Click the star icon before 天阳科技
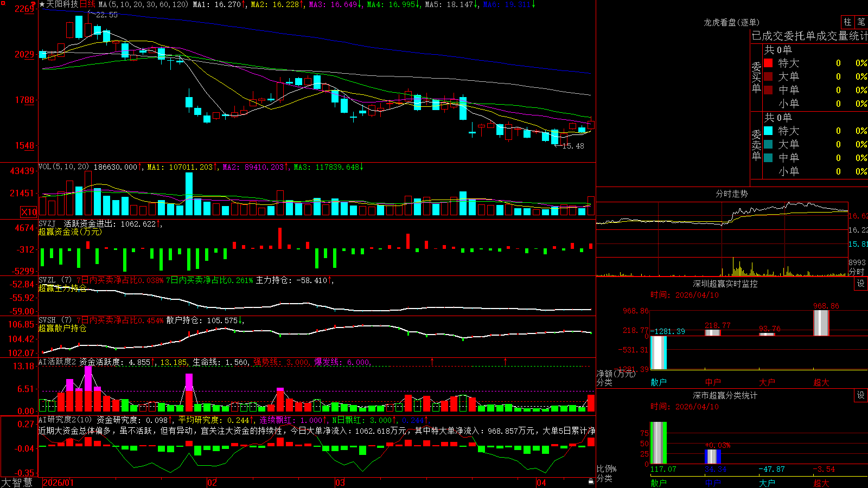Viewport: 868px width, 488px height. pos(42,4)
